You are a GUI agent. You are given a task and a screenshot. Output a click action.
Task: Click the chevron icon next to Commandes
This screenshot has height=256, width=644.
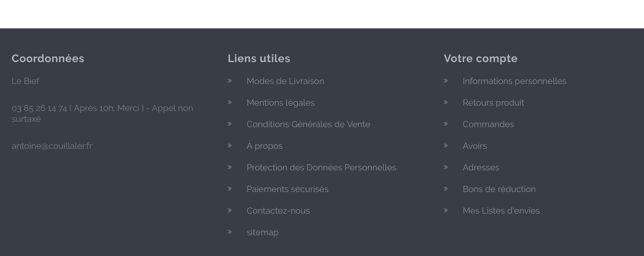pyautogui.click(x=446, y=124)
